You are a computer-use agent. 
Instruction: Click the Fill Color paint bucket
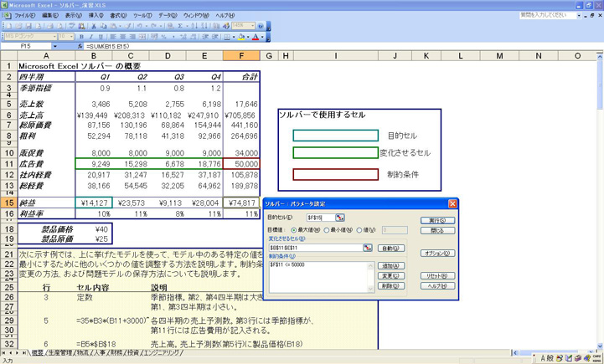click(241, 37)
